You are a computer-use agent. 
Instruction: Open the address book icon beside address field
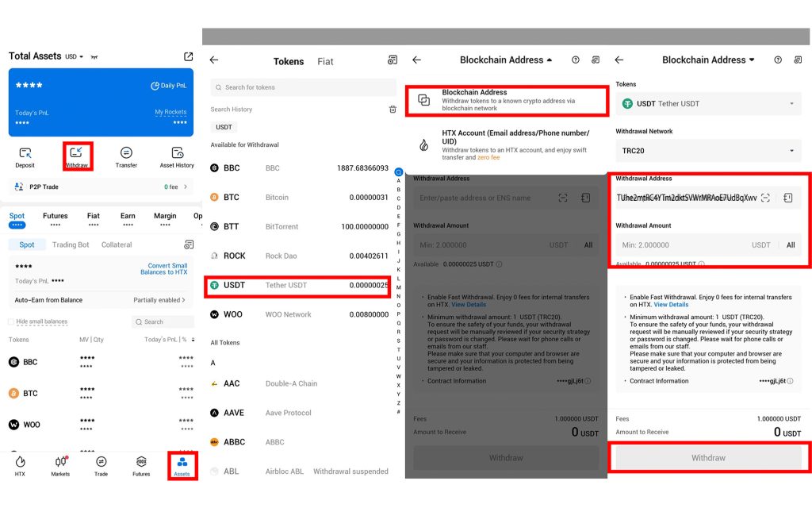(x=788, y=198)
